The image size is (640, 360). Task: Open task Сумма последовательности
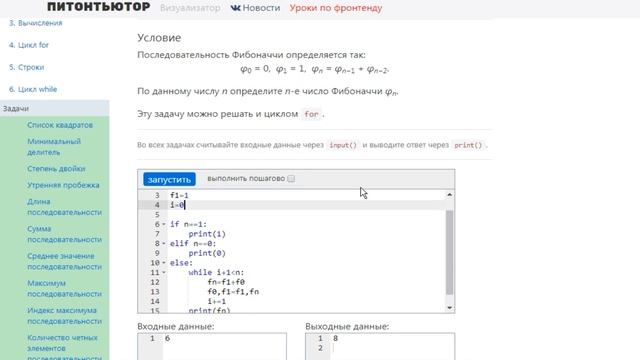point(64,234)
